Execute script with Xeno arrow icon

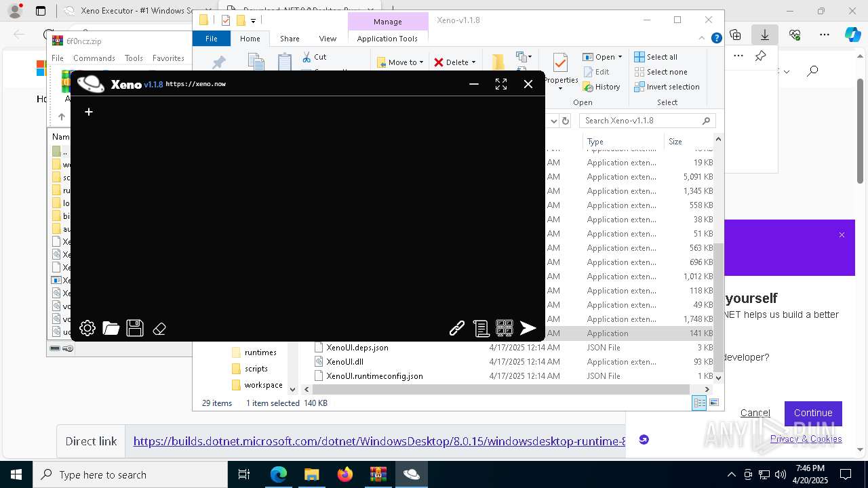point(528,329)
